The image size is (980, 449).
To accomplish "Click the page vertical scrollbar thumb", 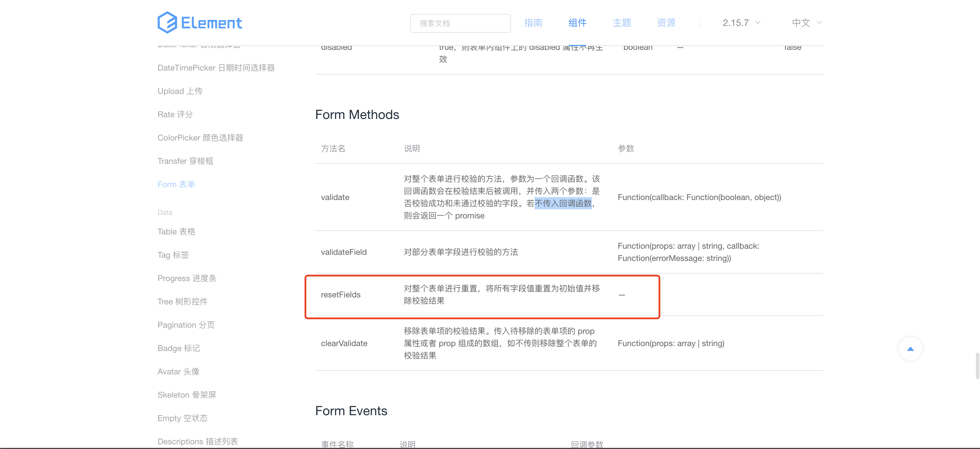I will (977, 366).
